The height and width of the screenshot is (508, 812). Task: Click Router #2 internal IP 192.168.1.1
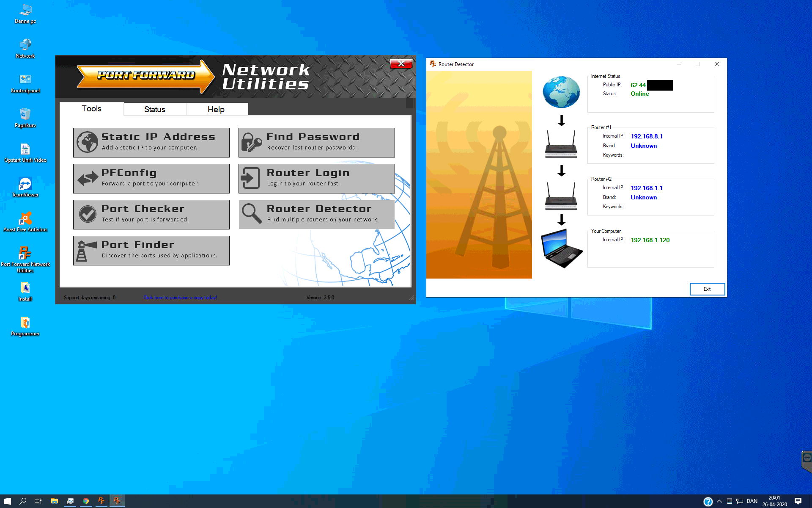[x=647, y=188]
